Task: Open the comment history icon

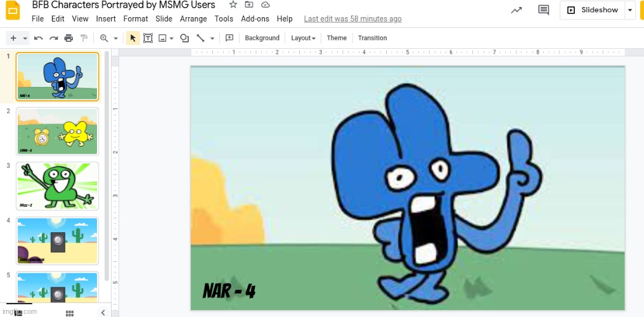Action: (543, 10)
